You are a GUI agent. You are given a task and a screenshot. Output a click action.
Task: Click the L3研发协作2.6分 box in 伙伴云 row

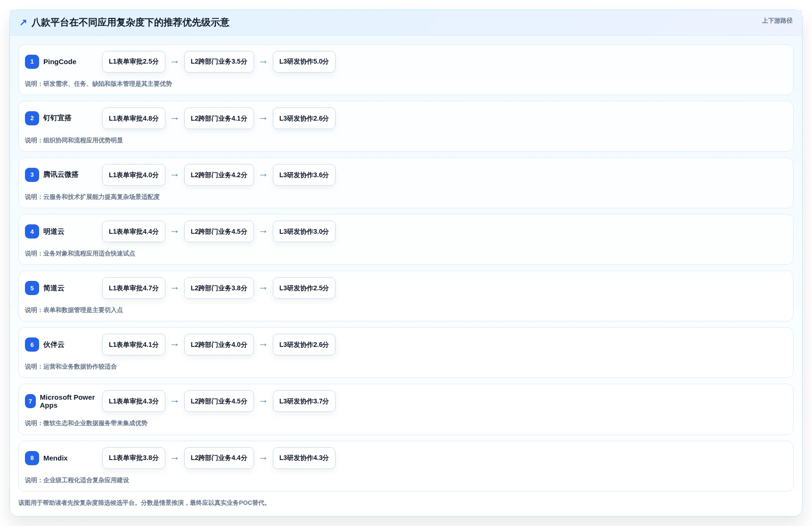coord(304,345)
